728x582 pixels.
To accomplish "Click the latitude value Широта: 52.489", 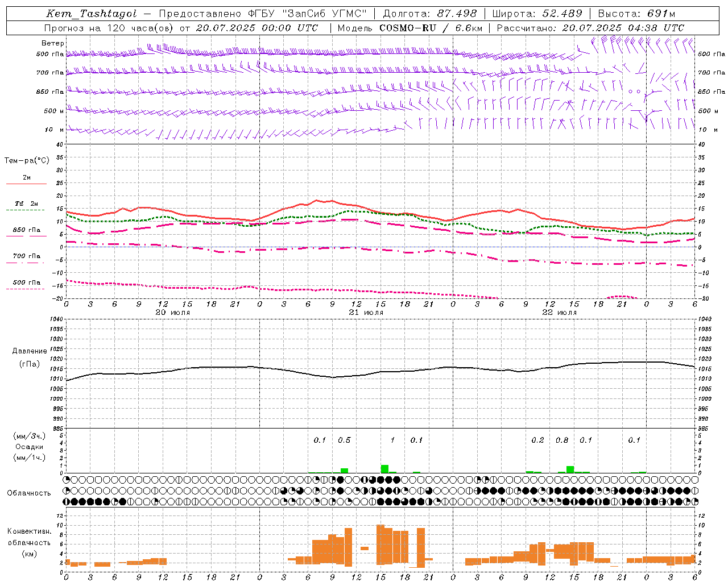I will click(537, 14).
